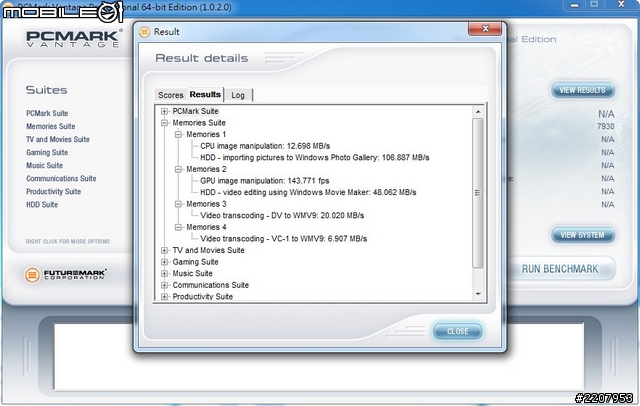The height and width of the screenshot is (406, 640).
Task: Collapse the Memories 3 node
Action: pos(178,204)
